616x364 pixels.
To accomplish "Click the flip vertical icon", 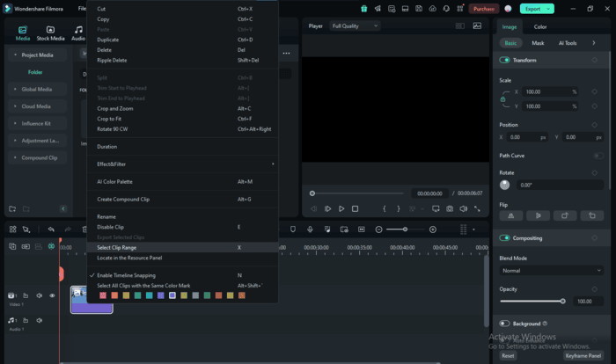I will click(538, 215).
